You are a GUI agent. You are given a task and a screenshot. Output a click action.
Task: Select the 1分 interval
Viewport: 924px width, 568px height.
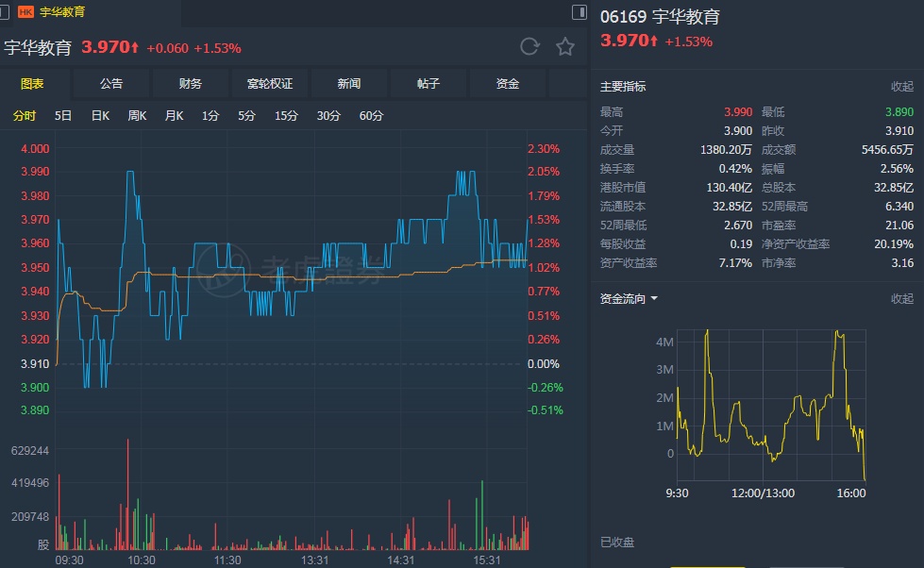point(210,115)
